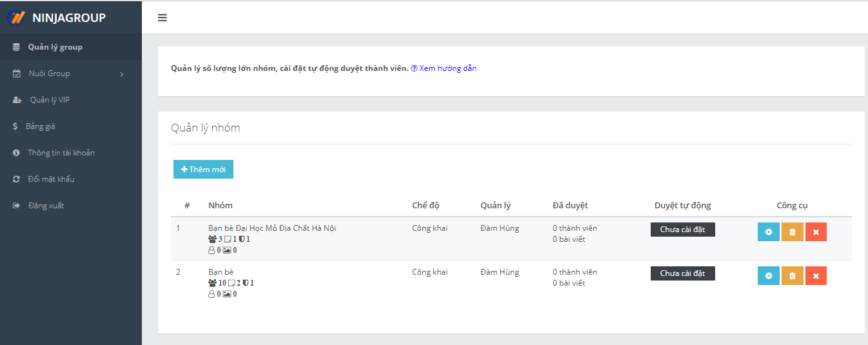Open Xem hướng dẫn link
Viewport: 868px width, 345px height.
click(448, 68)
